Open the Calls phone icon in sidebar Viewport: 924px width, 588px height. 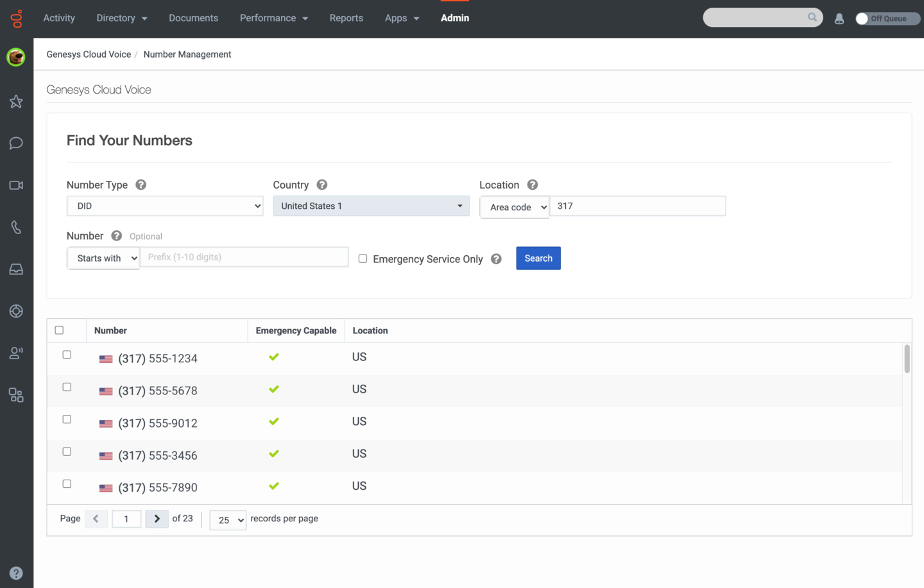(x=16, y=228)
